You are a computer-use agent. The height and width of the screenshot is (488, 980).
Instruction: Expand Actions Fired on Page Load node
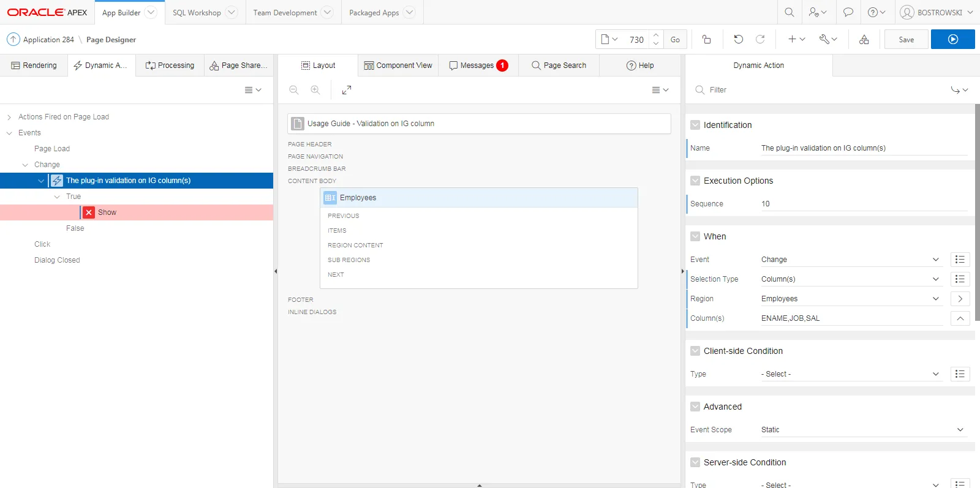point(9,117)
